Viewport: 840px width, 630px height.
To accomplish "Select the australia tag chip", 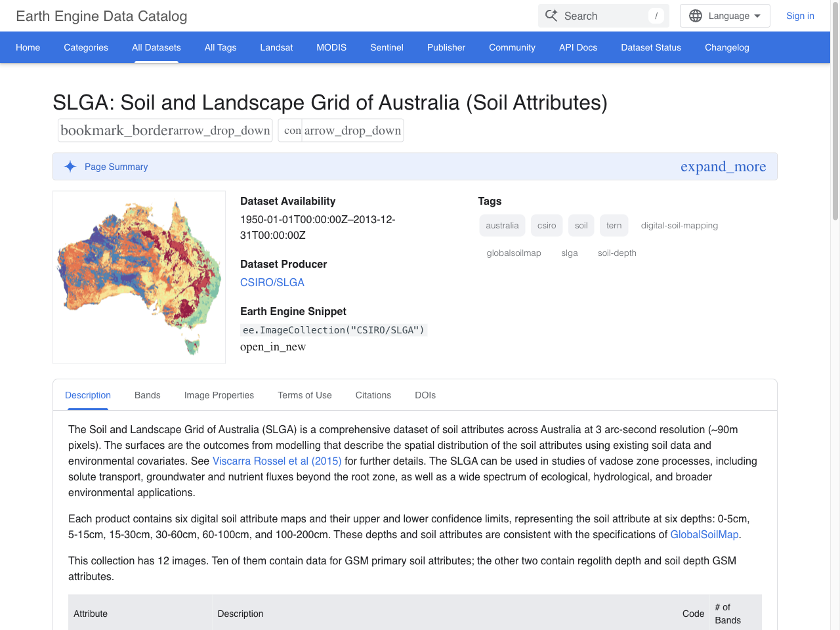I will point(502,225).
